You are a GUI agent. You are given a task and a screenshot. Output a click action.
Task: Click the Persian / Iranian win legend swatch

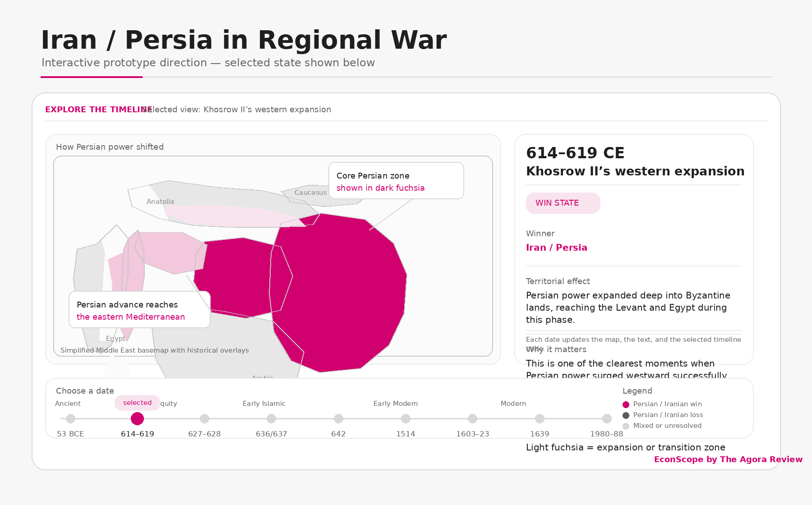[x=626, y=404]
